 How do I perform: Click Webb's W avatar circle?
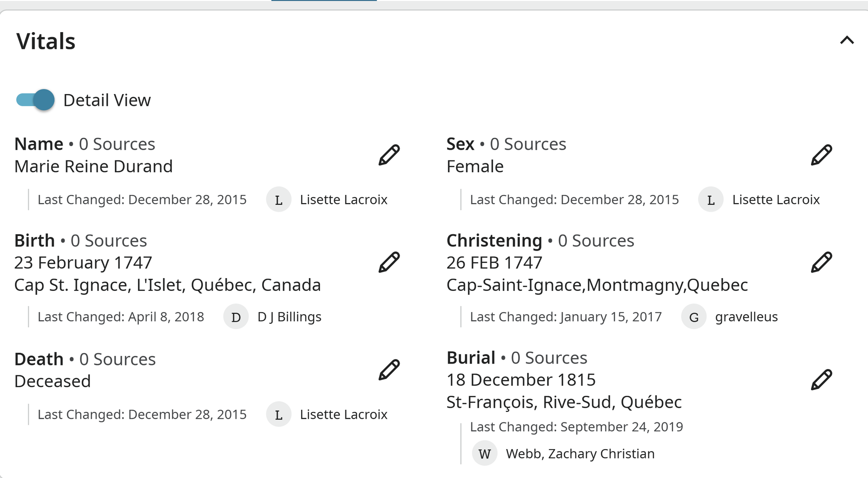tap(485, 453)
